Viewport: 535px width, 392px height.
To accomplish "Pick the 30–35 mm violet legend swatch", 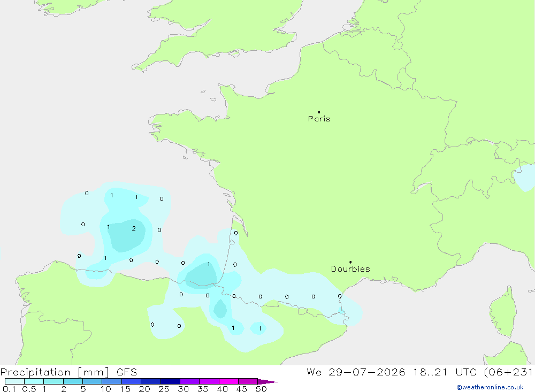I will pos(190,381).
